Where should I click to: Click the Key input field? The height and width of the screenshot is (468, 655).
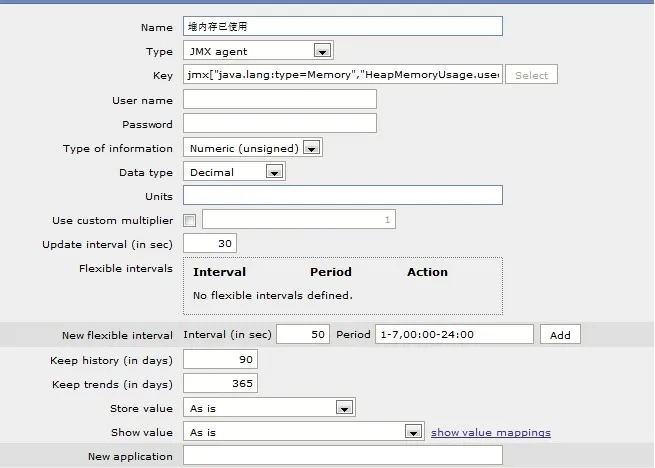tap(342, 75)
